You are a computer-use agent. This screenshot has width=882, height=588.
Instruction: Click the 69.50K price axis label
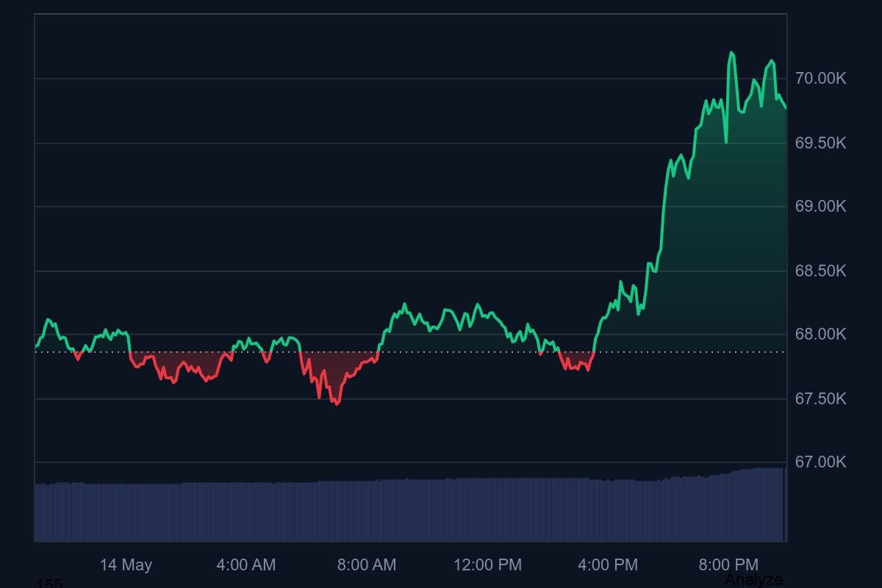[821, 143]
